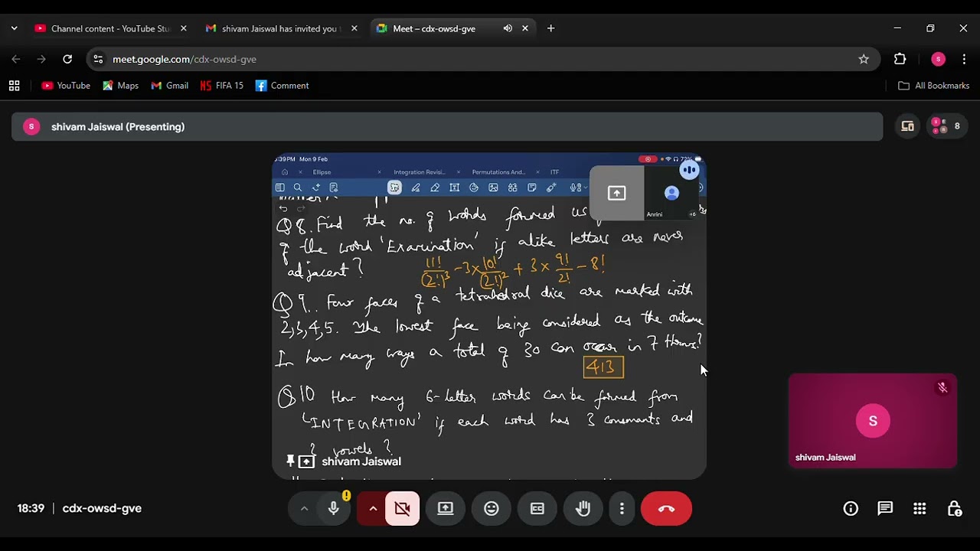
Task: Mute the microphone in Meet controls
Action: pos(334,509)
